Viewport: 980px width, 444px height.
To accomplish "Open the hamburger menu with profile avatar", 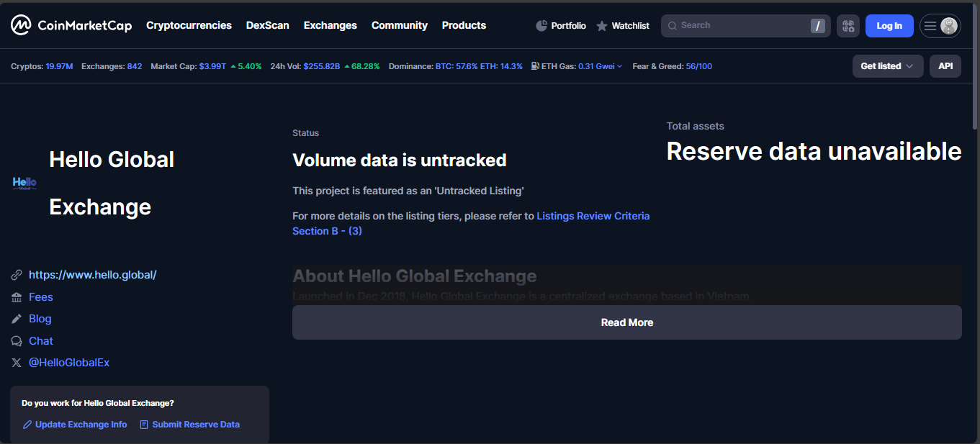I will 940,26.
